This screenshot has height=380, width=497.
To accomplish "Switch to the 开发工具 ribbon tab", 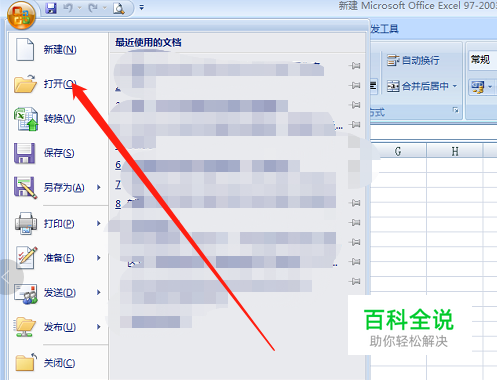I will tap(384, 29).
